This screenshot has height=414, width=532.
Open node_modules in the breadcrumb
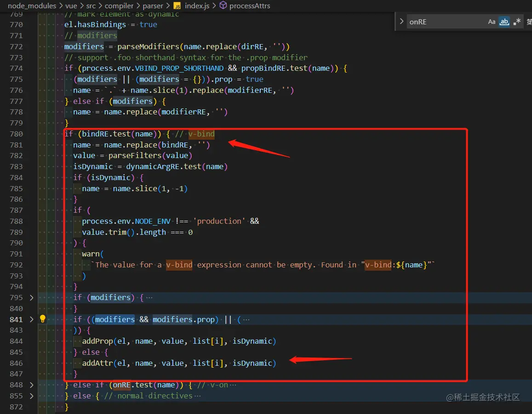[x=32, y=6]
